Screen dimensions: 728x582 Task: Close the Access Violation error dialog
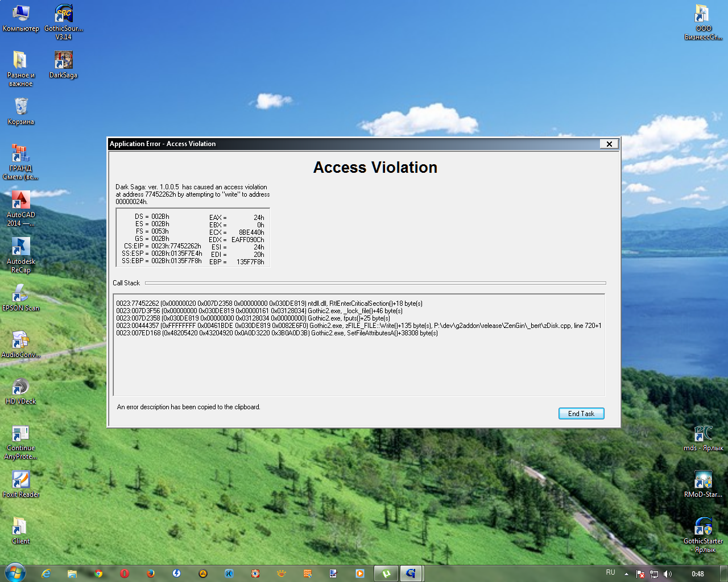tap(609, 144)
